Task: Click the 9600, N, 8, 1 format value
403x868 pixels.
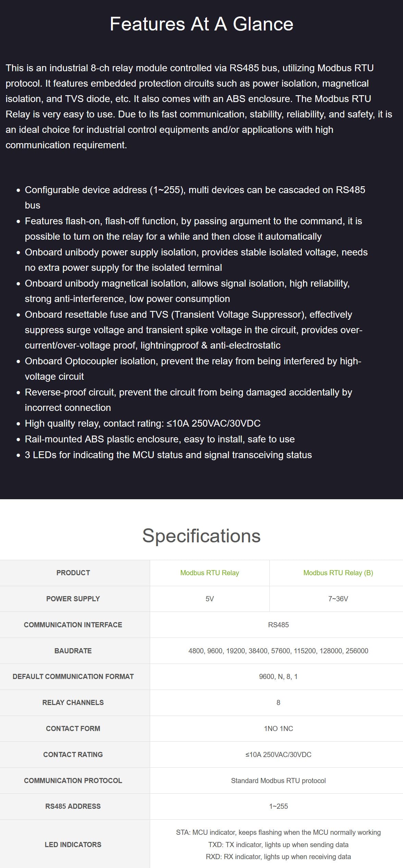Action: coord(278,677)
